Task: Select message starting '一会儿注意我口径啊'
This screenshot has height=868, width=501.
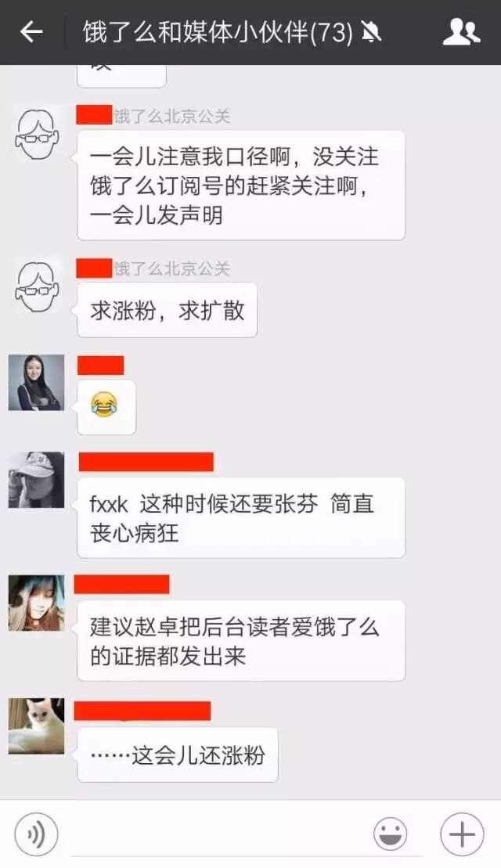Action: coord(241,185)
